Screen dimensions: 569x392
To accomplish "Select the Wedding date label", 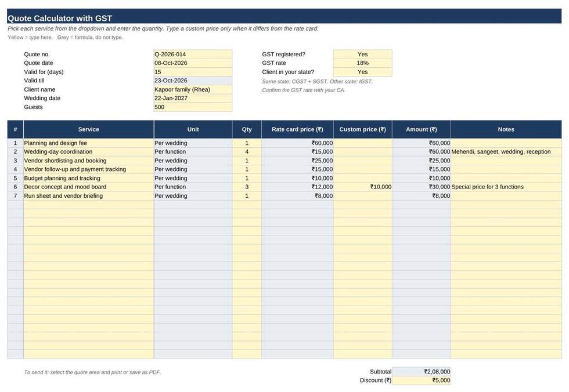I will point(42,98).
